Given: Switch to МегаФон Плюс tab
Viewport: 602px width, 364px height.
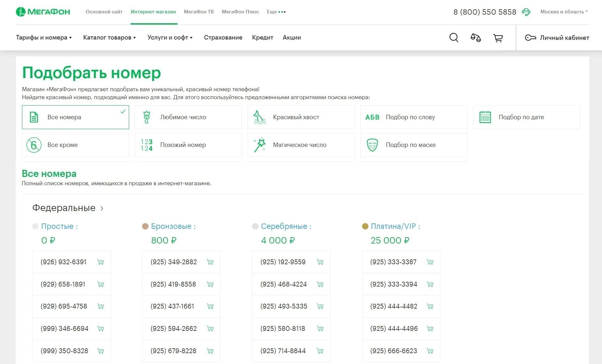Looking at the screenshot, I should pos(240,12).
